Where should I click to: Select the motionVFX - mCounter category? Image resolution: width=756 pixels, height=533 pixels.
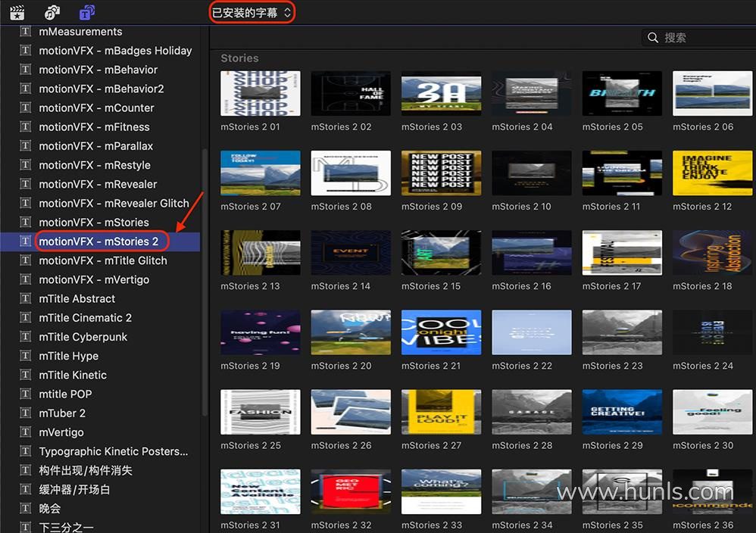point(96,108)
